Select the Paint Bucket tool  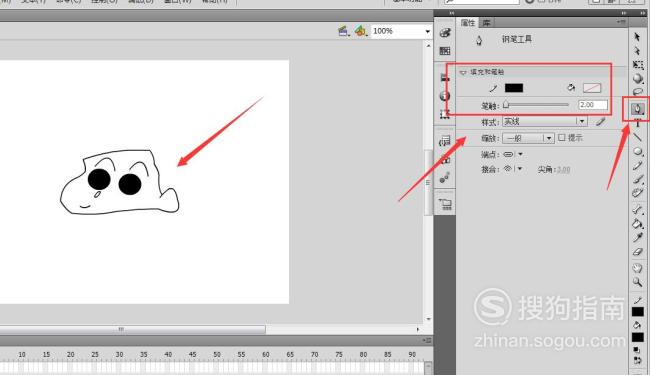(x=638, y=224)
